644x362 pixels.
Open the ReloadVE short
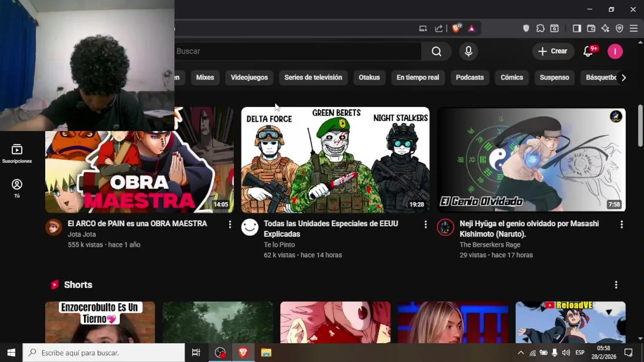click(571, 322)
